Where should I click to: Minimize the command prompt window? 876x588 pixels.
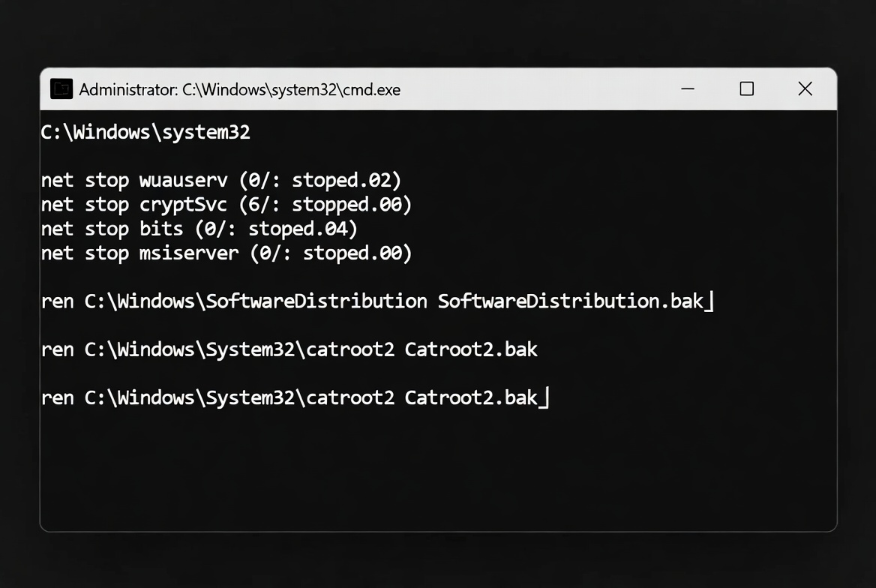point(688,88)
